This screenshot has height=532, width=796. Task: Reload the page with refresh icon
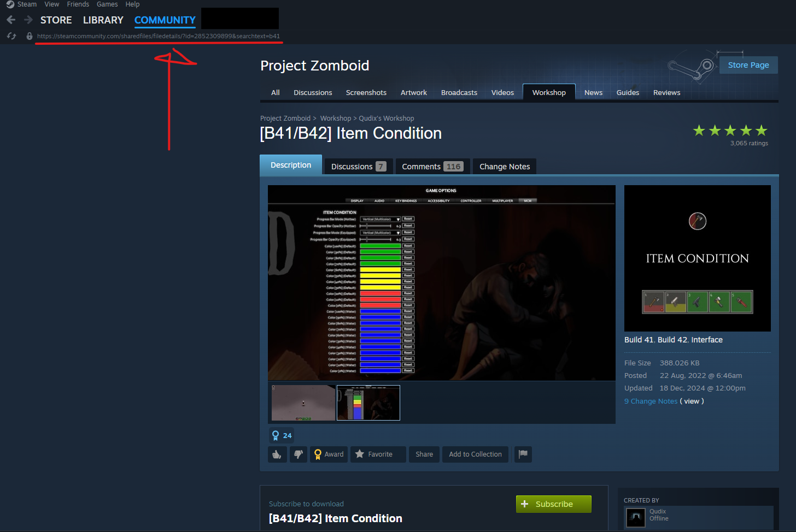[x=11, y=36]
